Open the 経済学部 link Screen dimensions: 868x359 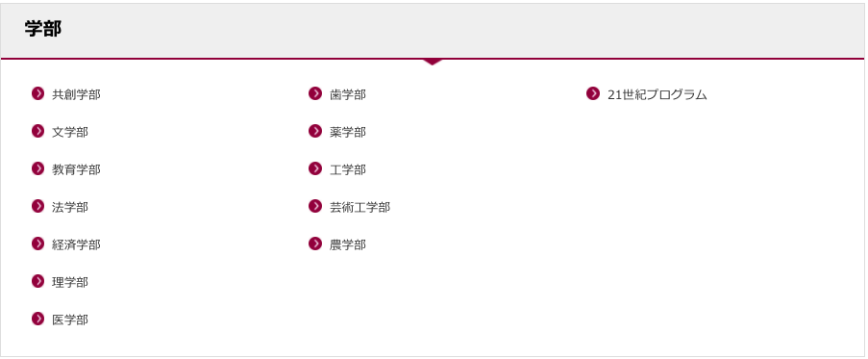click(76, 244)
